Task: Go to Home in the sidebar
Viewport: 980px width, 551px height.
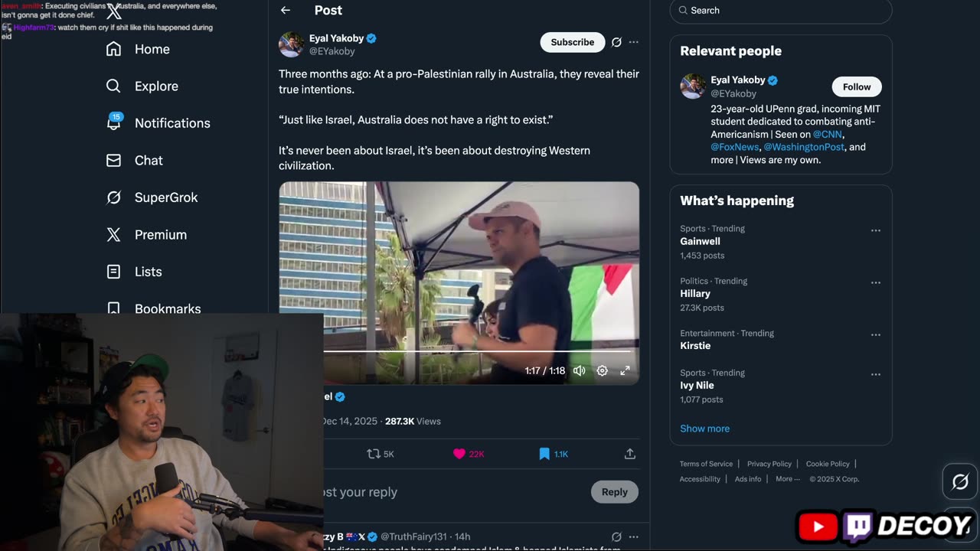Action: click(152, 49)
